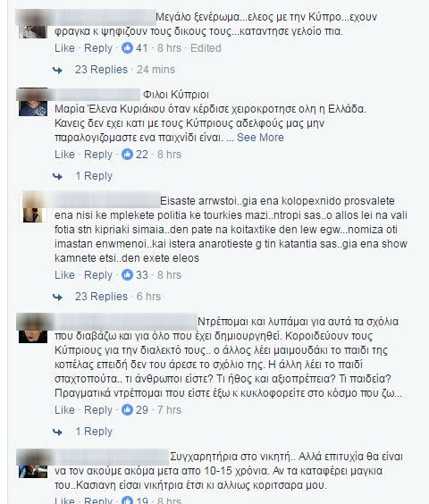Image resolution: width=429 pixels, height=504 pixels.
Task: Reply to the Φίλοι Κύπριοι comment
Action: point(98,155)
